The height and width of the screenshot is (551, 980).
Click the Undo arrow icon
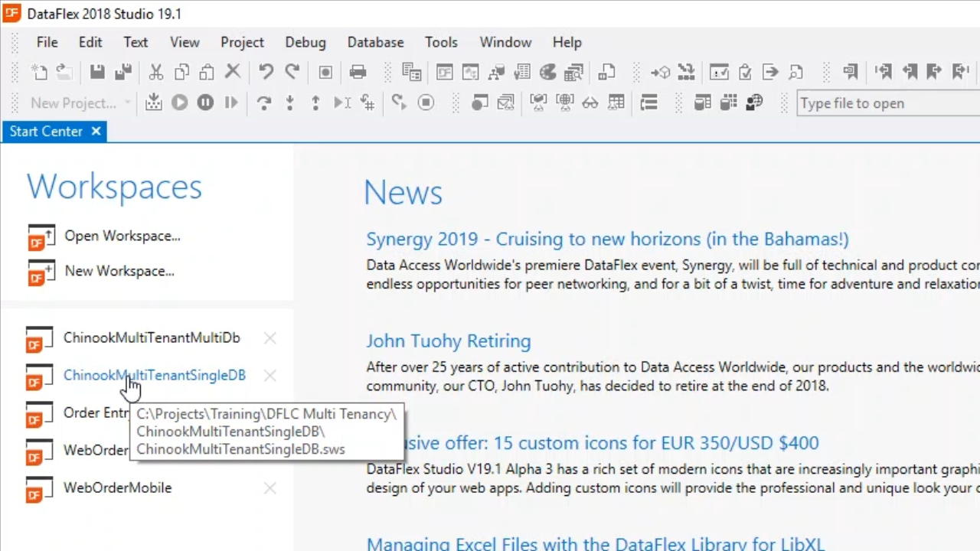[266, 73]
